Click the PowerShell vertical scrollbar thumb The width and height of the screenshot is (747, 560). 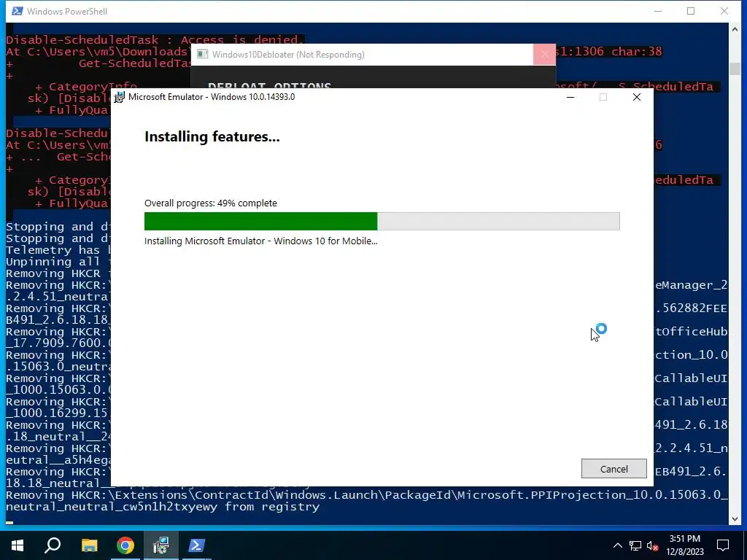[734, 69]
